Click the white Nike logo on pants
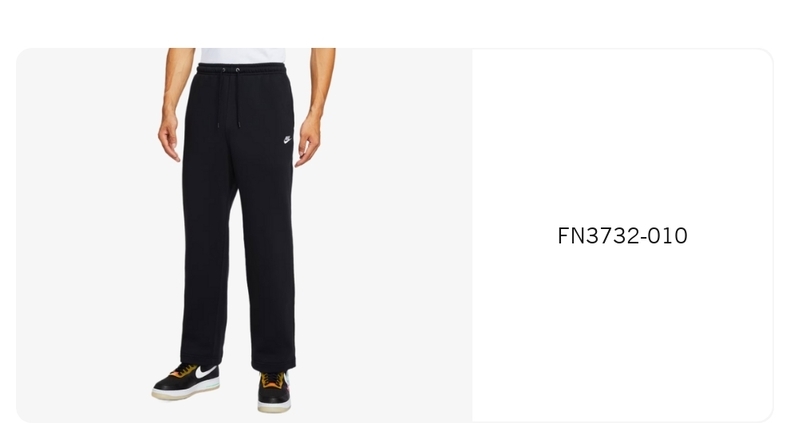 coord(287,139)
